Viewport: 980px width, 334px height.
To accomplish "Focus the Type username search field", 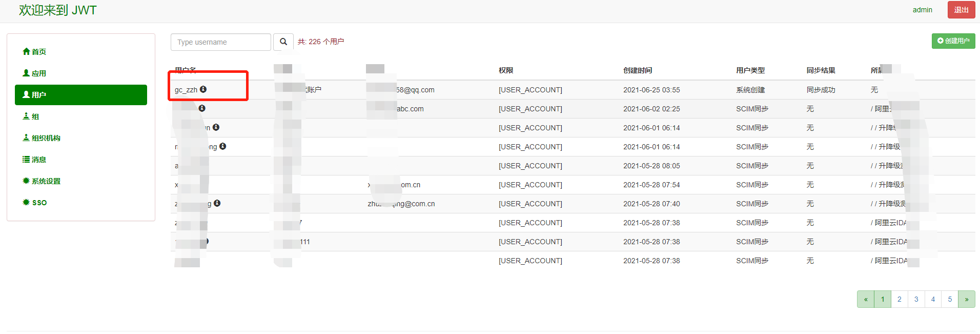I will point(220,42).
